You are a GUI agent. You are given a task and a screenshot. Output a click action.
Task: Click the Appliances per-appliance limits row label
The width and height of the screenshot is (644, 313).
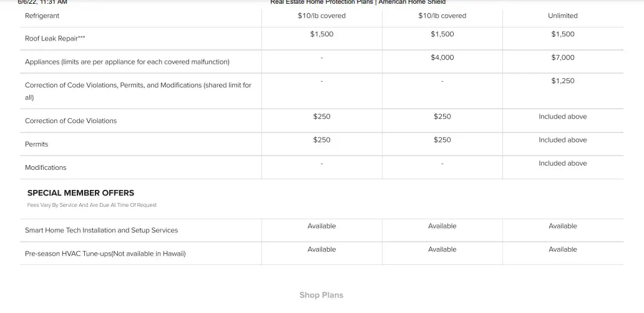coord(127,62)
